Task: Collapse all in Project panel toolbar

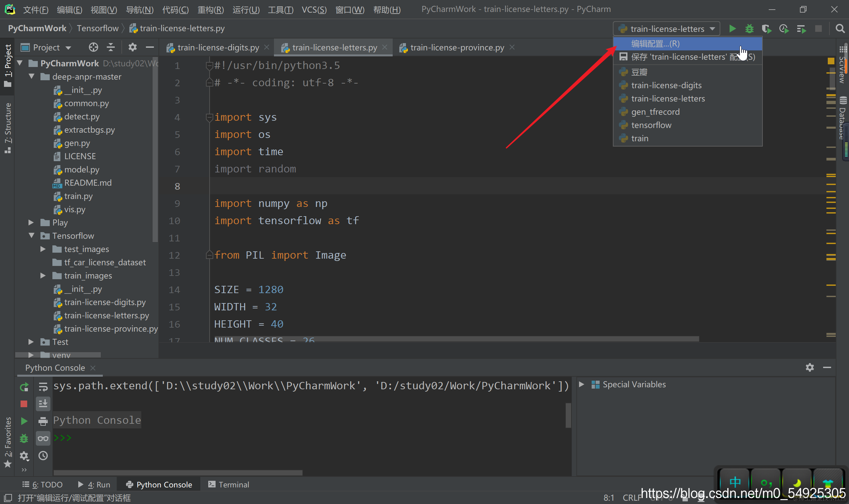Action: [111, 47]
